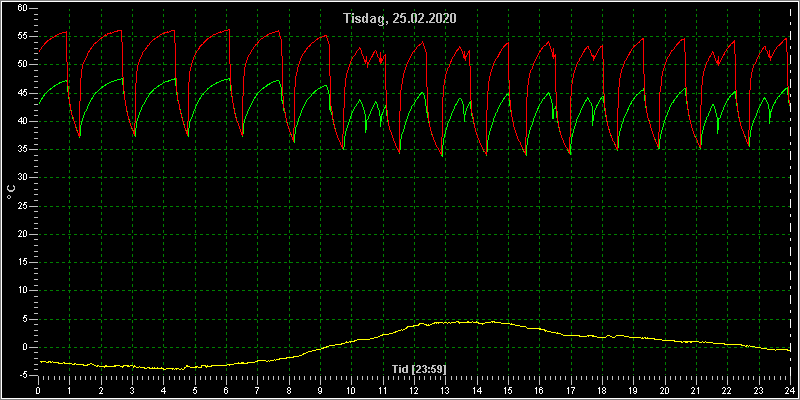The image size is (800, 400).
Task: Select hour 24 on the time axis
Action: coord(789,390)
